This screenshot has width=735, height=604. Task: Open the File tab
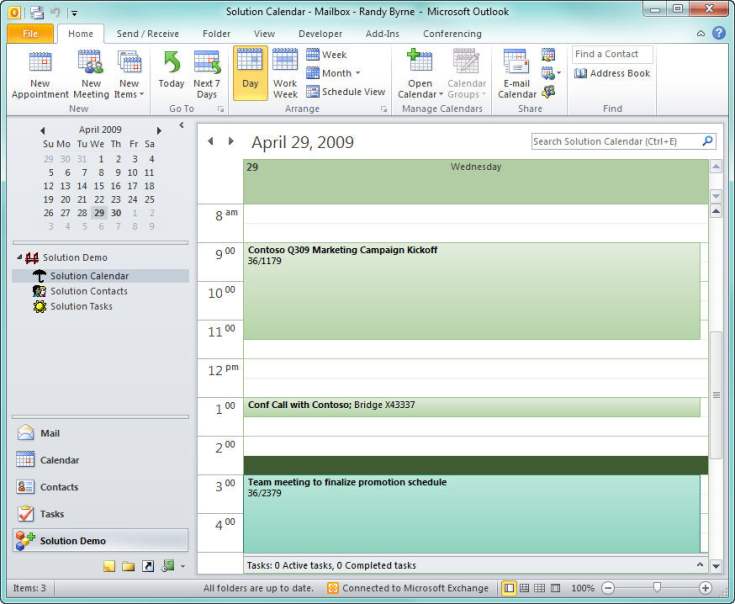coord(30,34)
